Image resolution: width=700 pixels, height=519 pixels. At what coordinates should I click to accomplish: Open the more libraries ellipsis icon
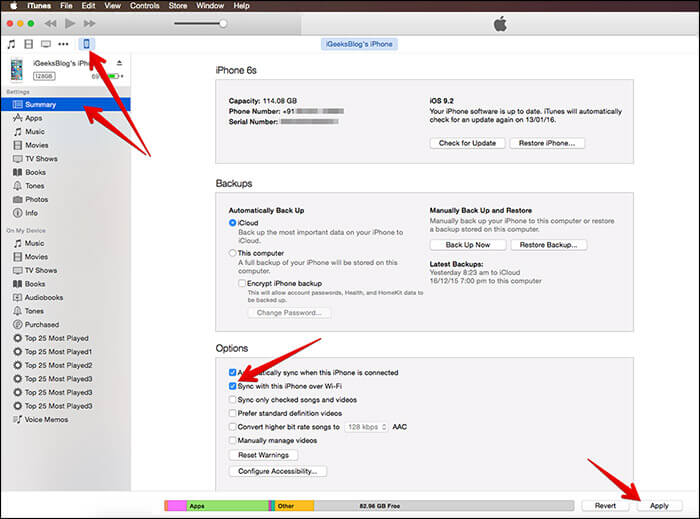[63, 44]
